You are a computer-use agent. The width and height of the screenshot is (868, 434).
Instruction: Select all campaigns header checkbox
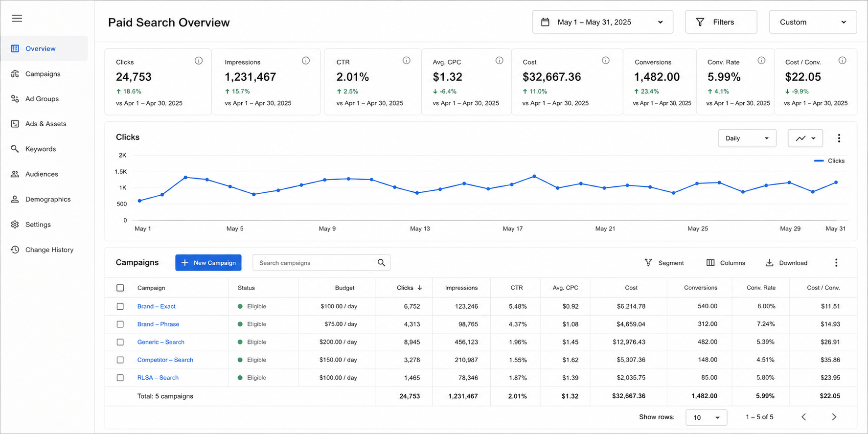point(120,288)
